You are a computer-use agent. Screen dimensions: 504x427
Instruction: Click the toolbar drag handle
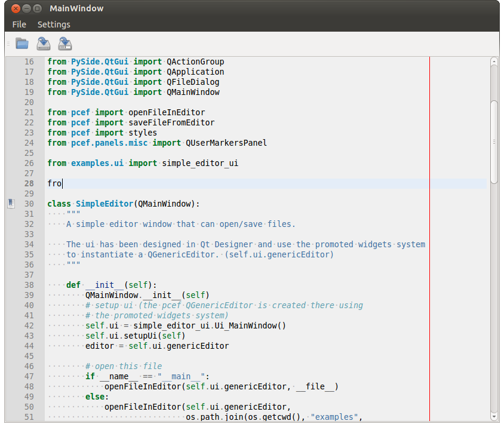click(x=8, y=43)
